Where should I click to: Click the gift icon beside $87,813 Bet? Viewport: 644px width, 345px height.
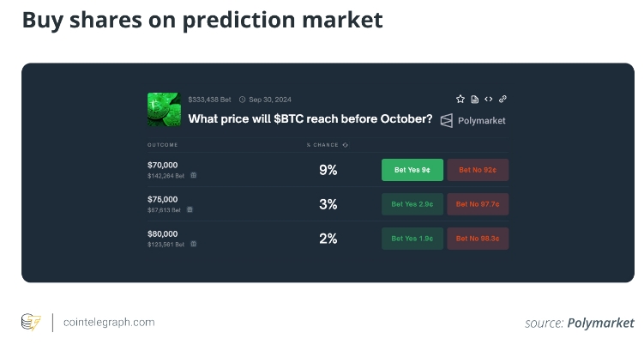tap(190, 209)
